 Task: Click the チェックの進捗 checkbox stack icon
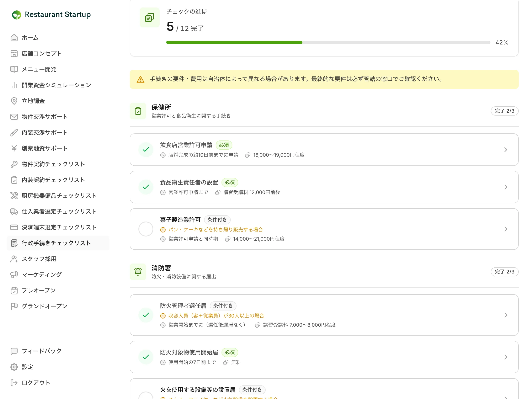(150, 17)
